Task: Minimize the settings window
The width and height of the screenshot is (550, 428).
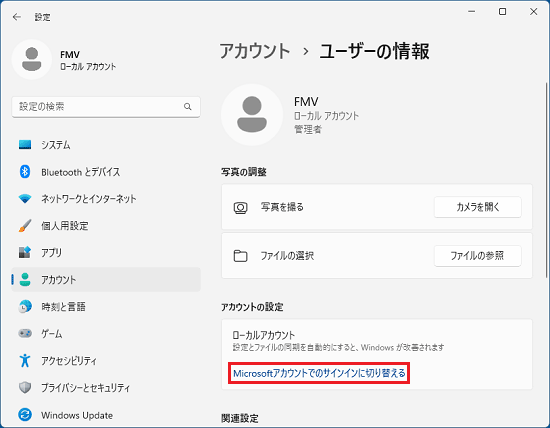Action: point(472,12)
